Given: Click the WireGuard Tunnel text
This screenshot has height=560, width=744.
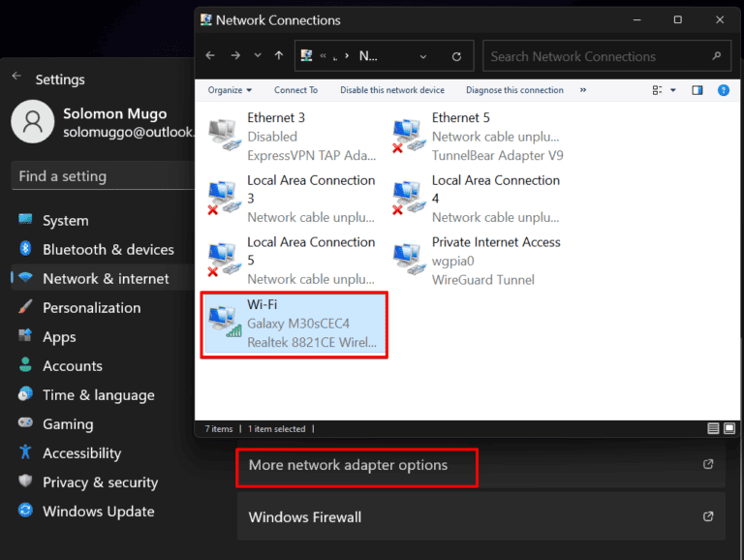Looking at the screenshot, I should 483,280.
